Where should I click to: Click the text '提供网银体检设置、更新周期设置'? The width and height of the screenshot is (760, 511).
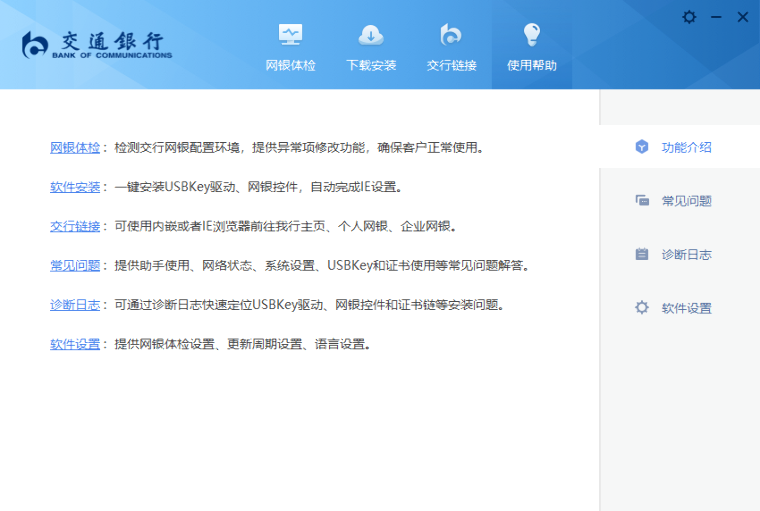tap(208, 344)
